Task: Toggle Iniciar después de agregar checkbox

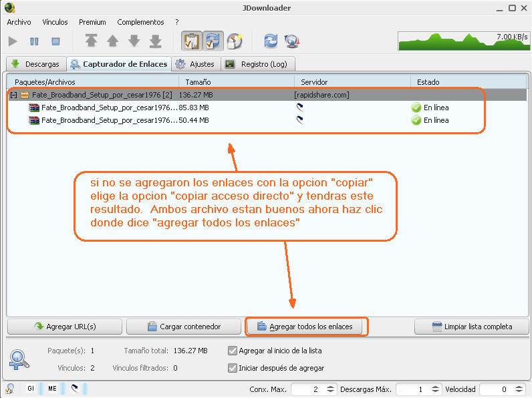Action: [233, 368]
